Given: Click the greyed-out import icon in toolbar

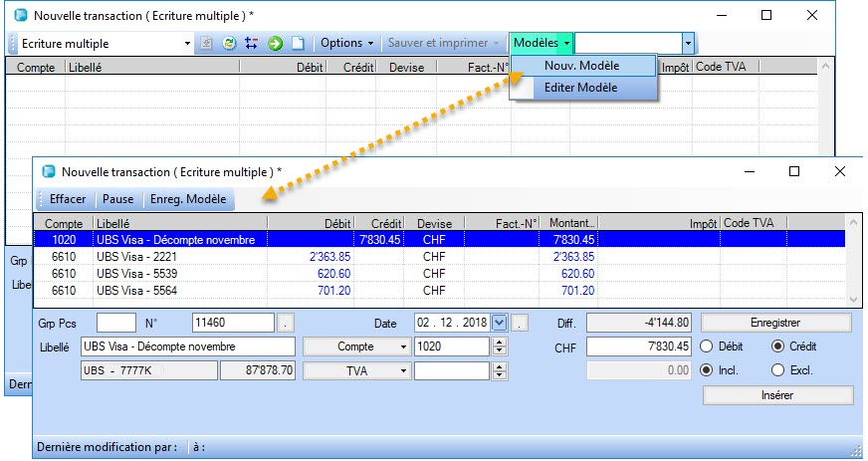Looking at the screenshot, I should tap(207, 44).
